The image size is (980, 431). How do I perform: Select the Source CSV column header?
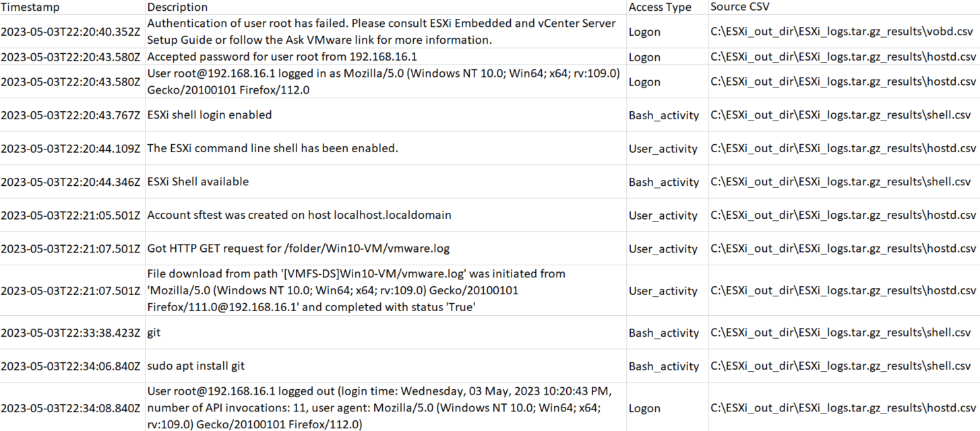point(740,7)
